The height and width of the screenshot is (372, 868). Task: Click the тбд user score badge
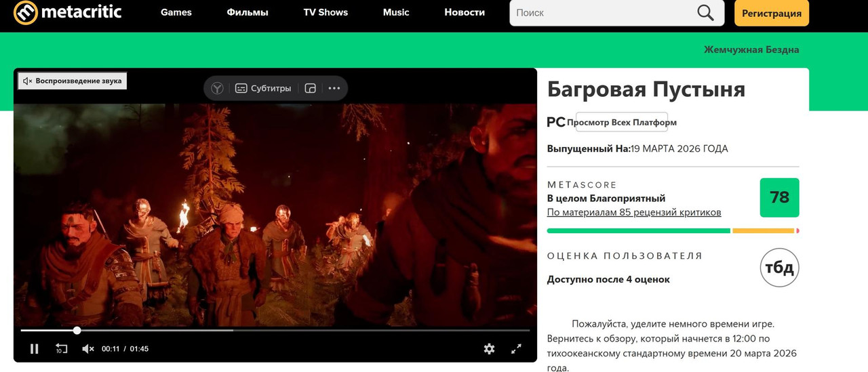tap(780, 268)
